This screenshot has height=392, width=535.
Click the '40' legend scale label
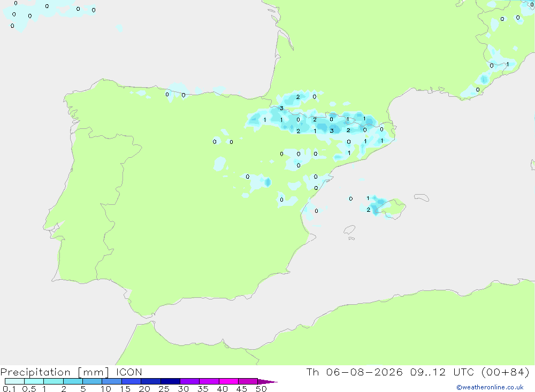tap(223, 389)
